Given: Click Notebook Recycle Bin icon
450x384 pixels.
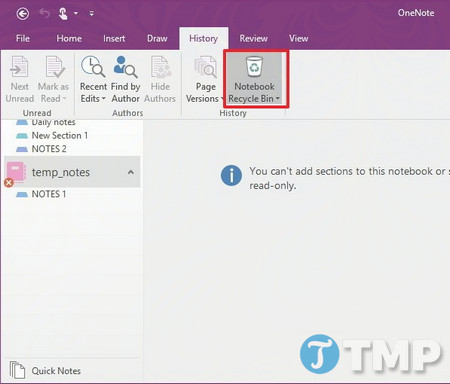Looking at the screenshot, I should (x=254, y=66).
